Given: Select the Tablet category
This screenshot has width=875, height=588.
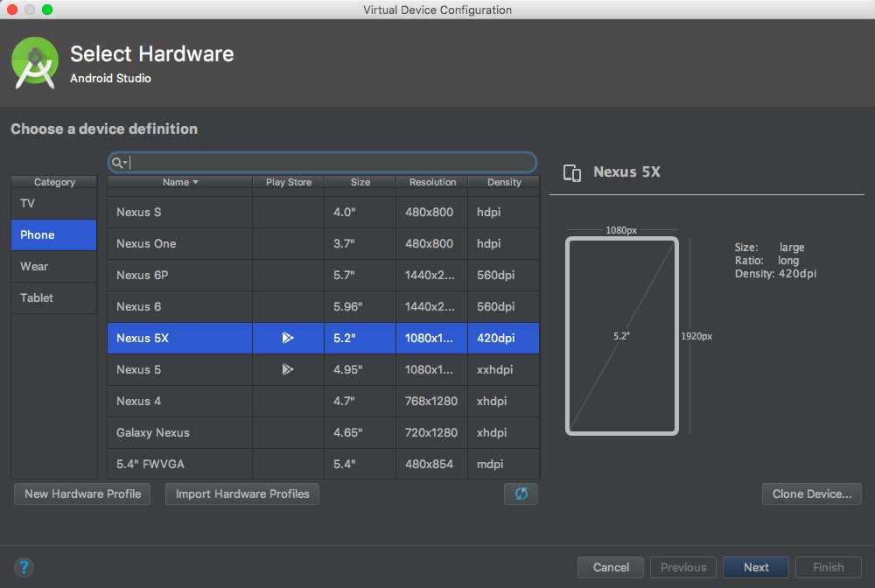Looking at the screenshot, I should (x=53, y=297).
